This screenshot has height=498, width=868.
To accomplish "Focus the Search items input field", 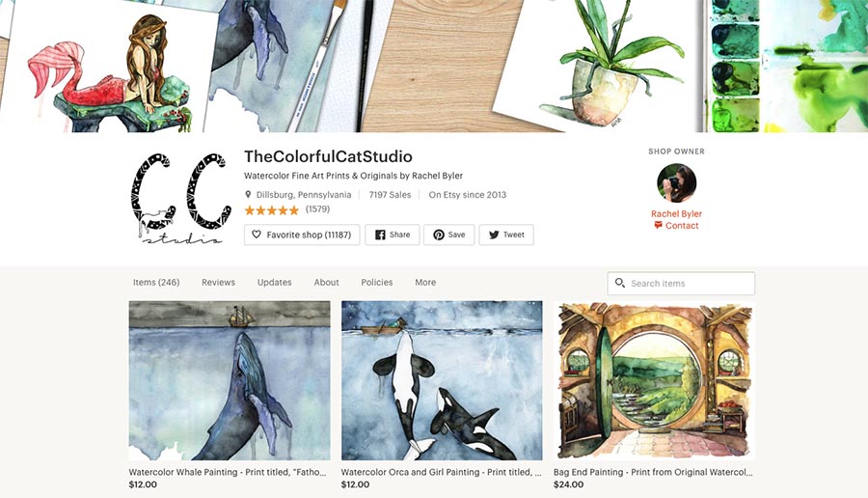I will [681, 283].
